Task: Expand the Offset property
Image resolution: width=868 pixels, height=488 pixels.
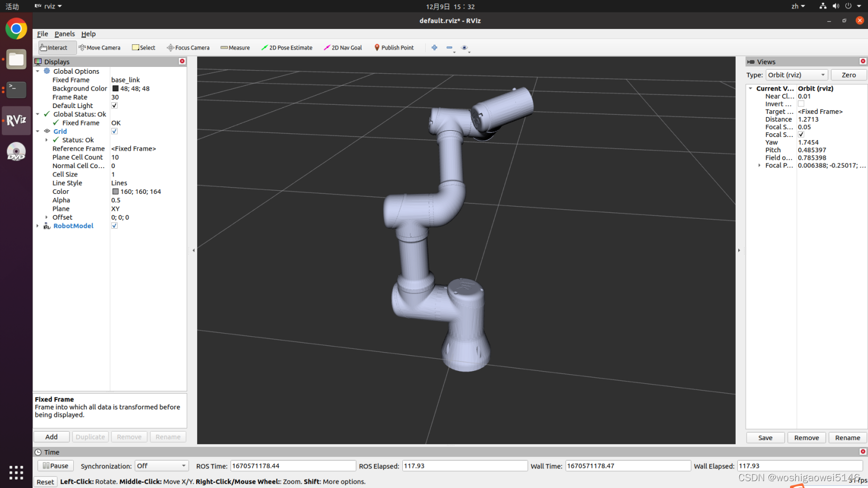Action: click(x=46, y=217)
